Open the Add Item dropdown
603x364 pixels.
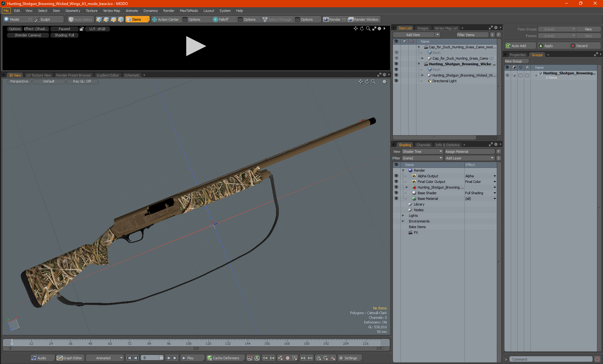416,35
